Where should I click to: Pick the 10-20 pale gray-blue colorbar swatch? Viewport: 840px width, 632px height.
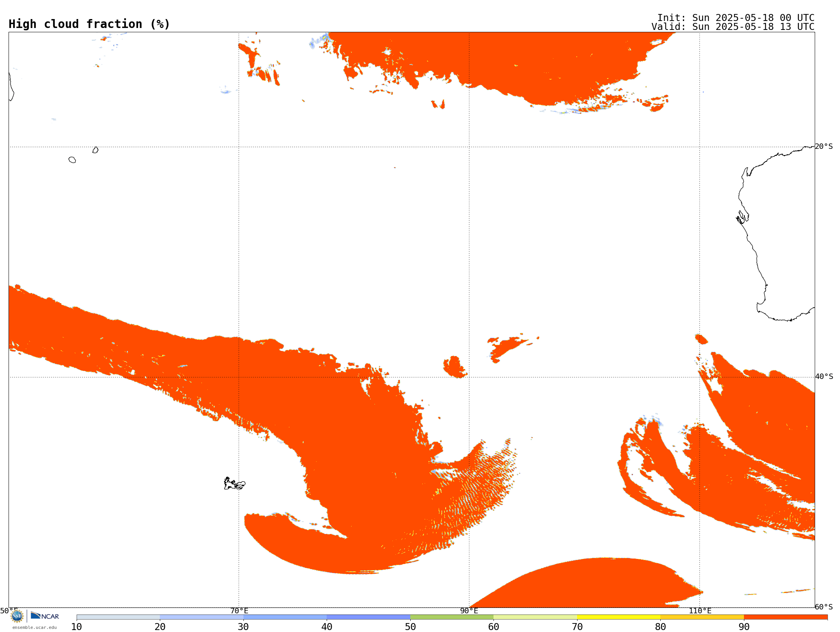[118, 617]
